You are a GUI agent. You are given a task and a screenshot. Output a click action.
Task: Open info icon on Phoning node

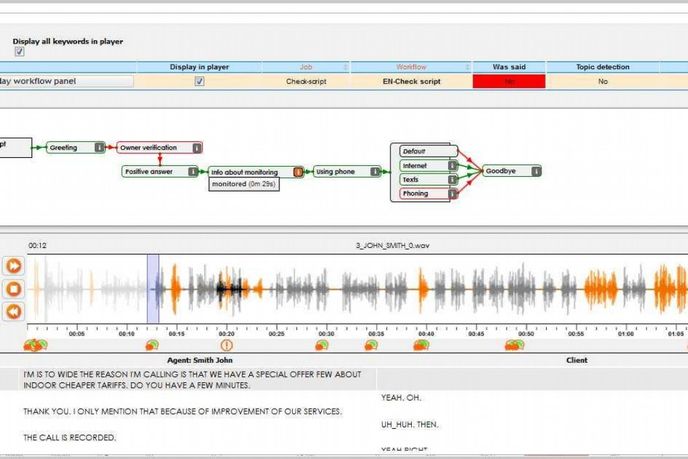[452, 194]
